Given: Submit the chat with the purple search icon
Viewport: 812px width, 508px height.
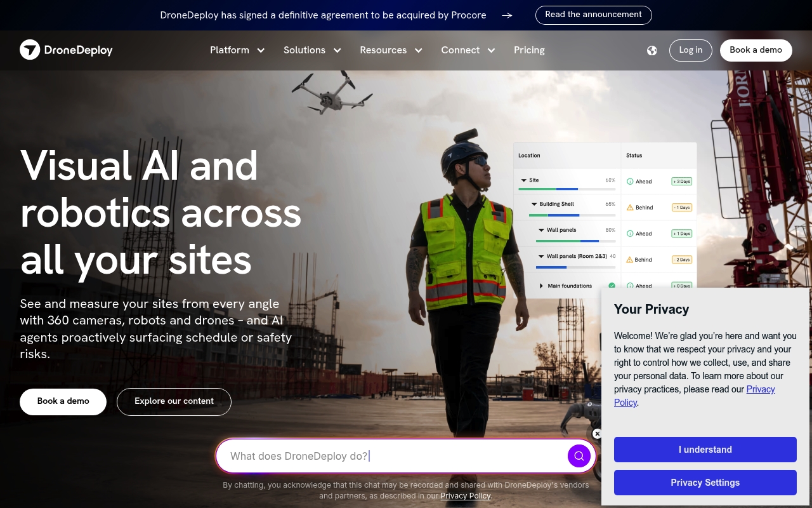Looking at the screenshot, I should pyautogui.click(x=579, y=456).
